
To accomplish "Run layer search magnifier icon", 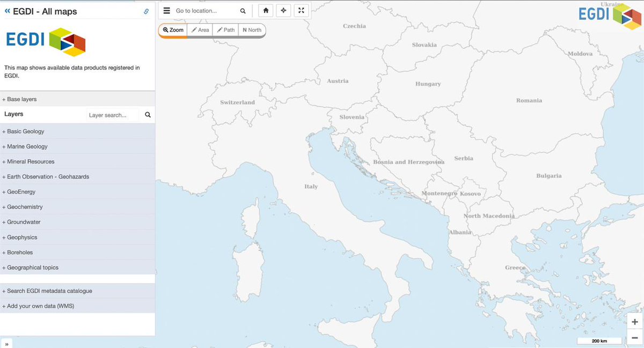I will [148, 115].
